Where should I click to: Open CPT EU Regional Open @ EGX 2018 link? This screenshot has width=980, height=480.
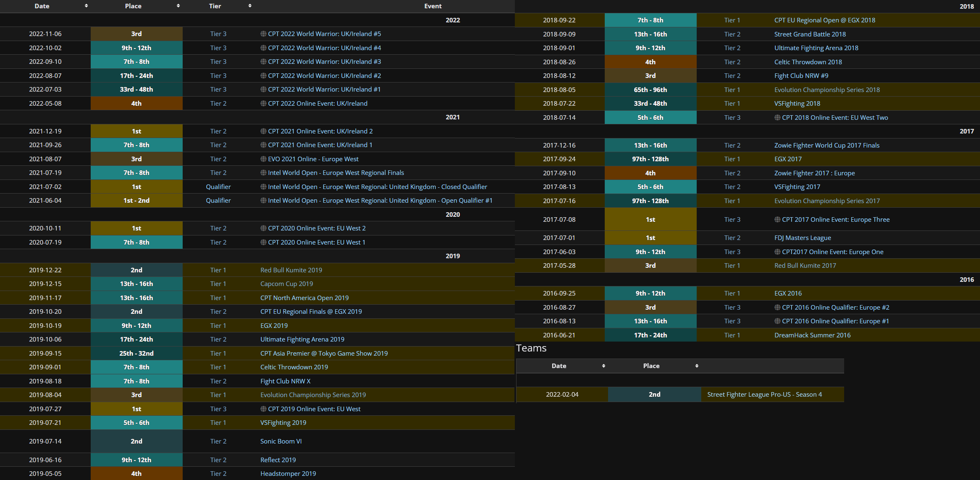click(x=824, y=20)
